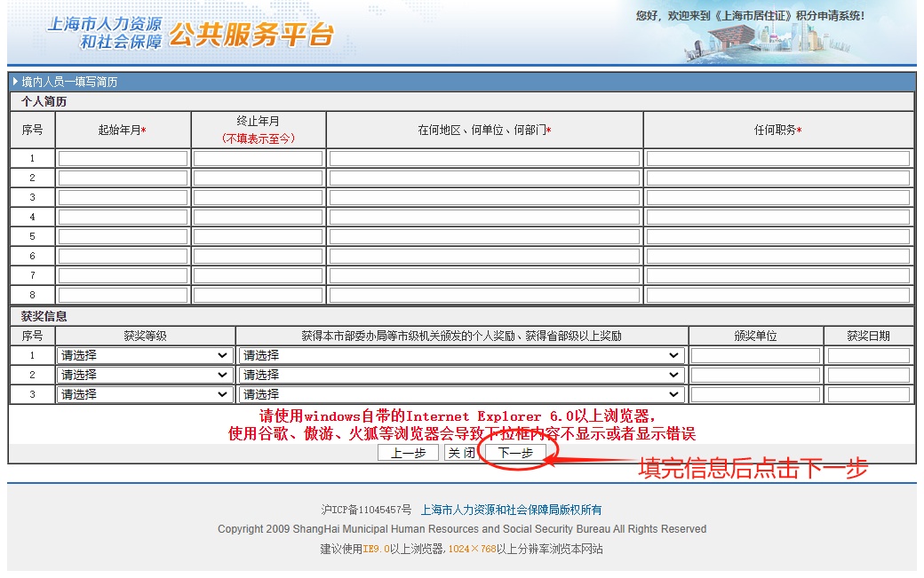Click 终止年月 field in resume row 6
Viewport: 924px width, 578px height.
coord(259,256)
